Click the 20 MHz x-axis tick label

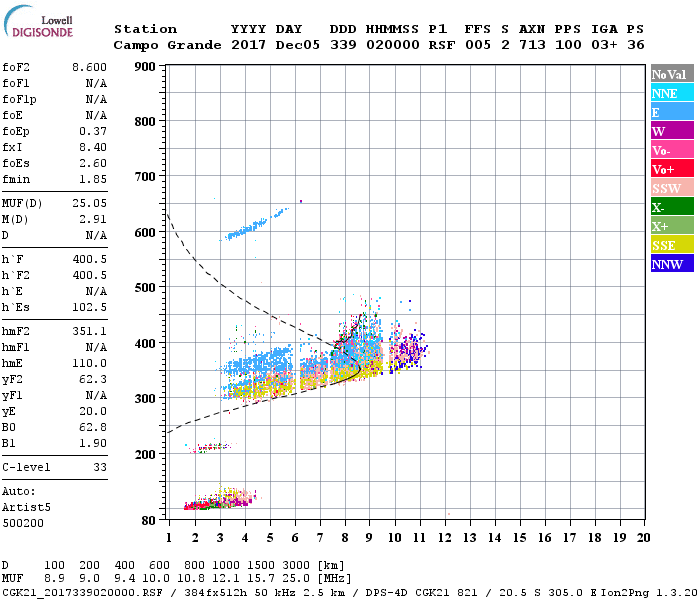(x=643, y=538)
